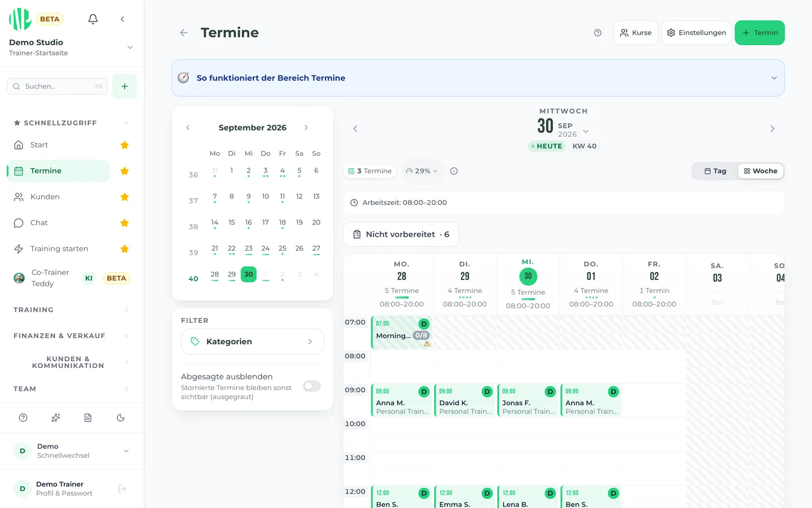Toggle the favorite star for Kunden

(125, 197)
